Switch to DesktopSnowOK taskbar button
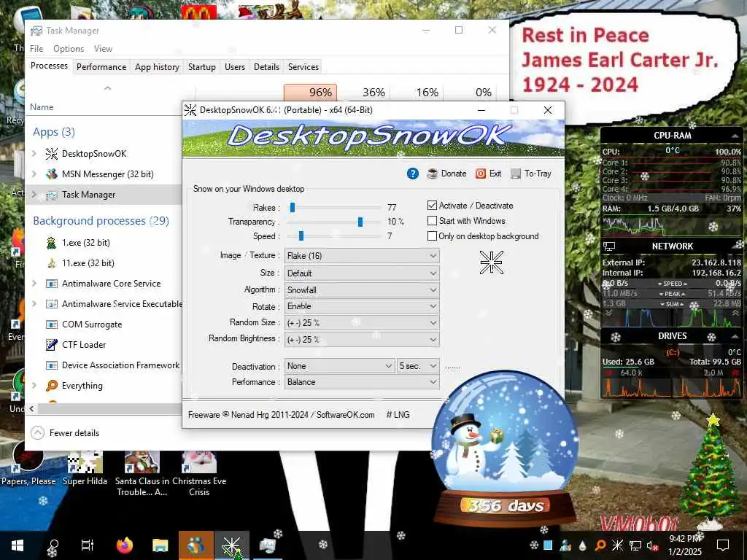The width and height of the screenshot is (747, 560). click(231, 545)
